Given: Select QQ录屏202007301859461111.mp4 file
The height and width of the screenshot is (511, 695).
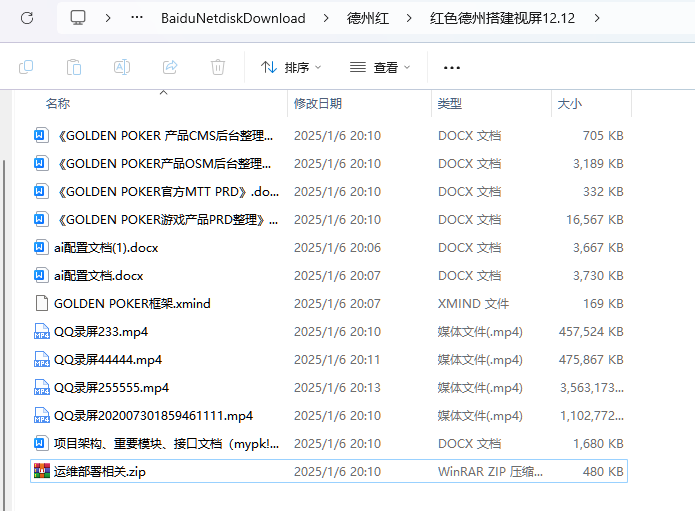Looking at the screenshot, I should (329, 416).
